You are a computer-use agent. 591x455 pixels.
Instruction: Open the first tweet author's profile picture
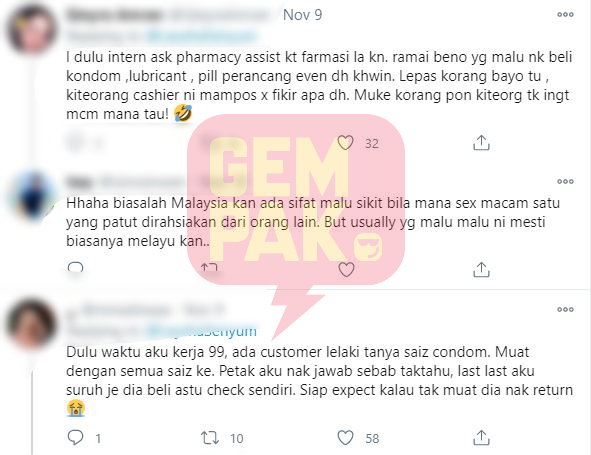click(32, 30)
